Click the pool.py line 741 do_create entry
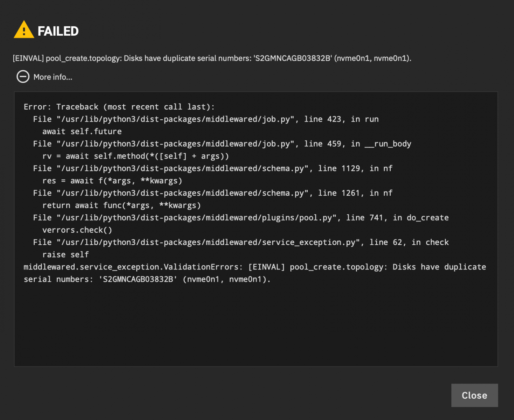 241,218
